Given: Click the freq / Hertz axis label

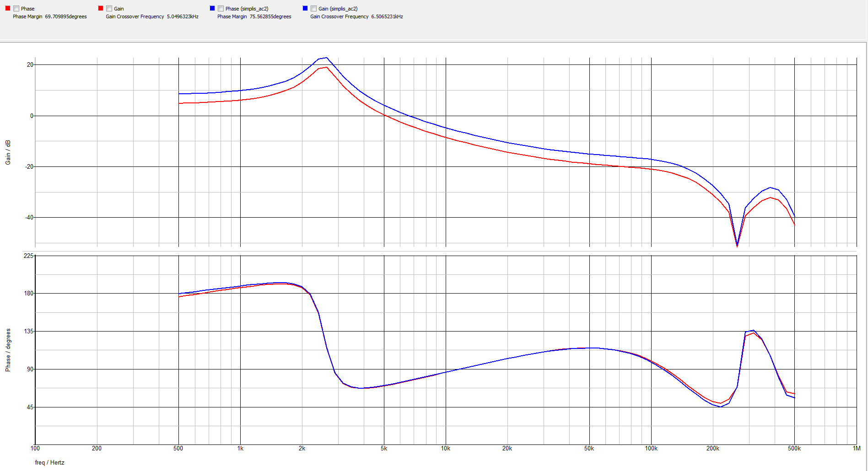Looking at the screenshot, I should [50, 462].
